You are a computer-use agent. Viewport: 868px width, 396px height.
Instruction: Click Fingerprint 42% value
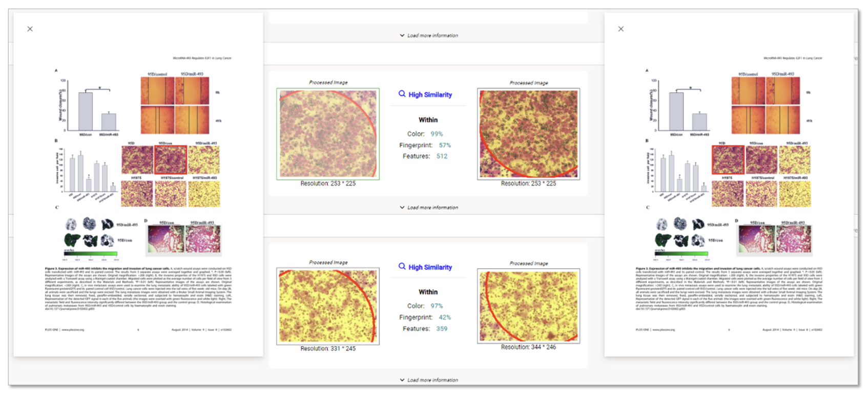(445, 318)
